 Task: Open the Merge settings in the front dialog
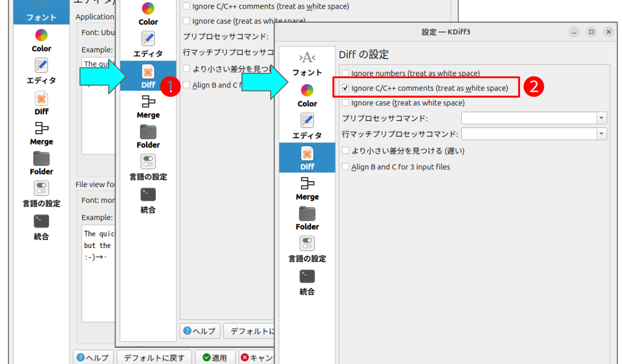[x=307, y=188]
